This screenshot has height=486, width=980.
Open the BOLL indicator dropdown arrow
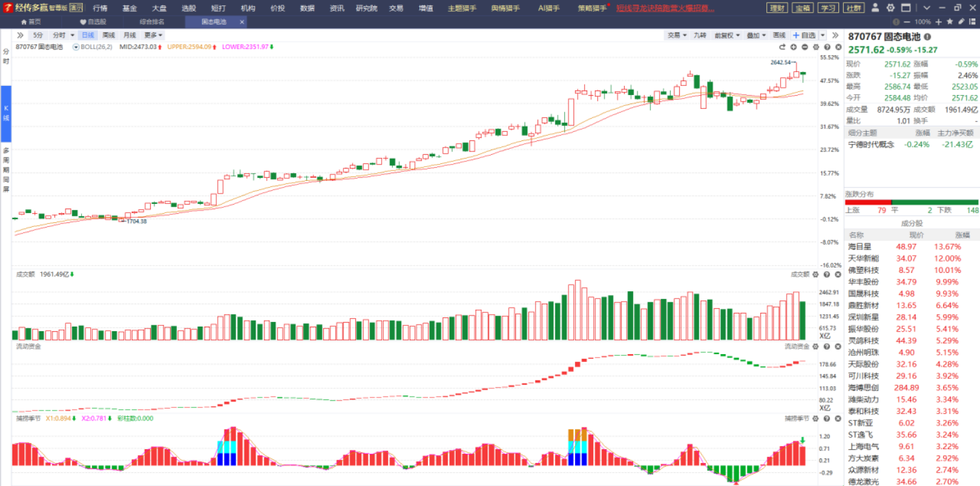(x=76, y=47)
